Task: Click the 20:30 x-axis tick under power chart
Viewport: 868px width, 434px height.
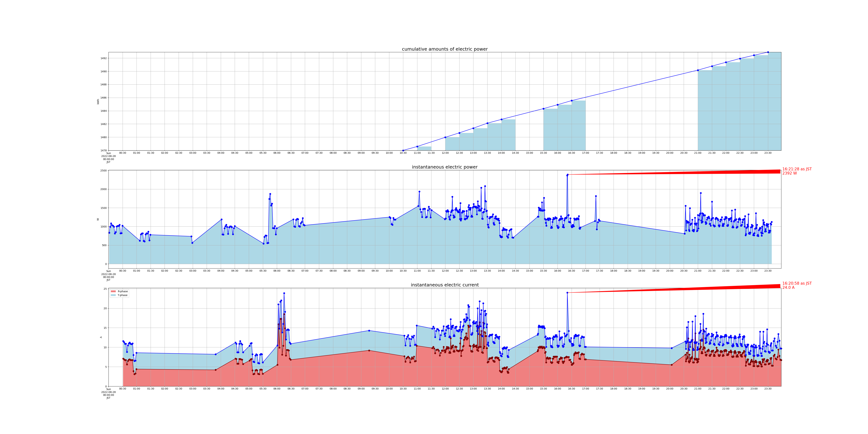Action: click(684, 271)
